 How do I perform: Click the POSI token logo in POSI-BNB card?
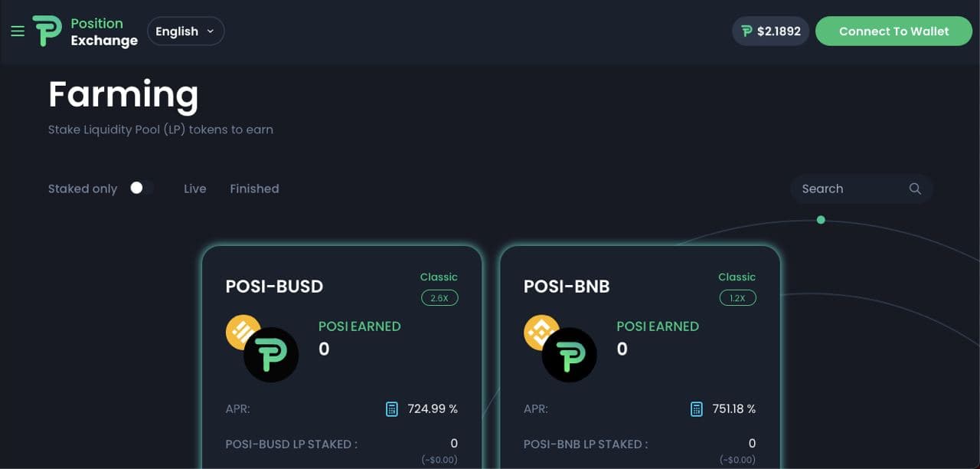pyautogui.click(x=569, y=355)
